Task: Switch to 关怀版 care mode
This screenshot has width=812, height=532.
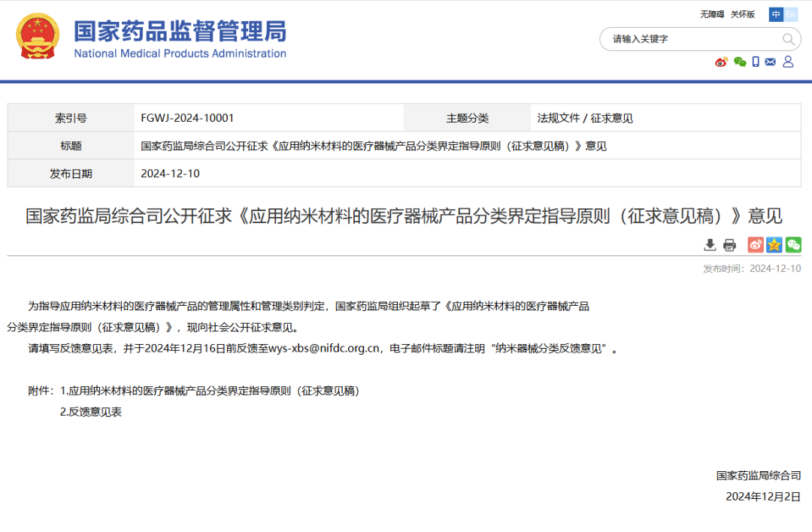Action: pyautogui.click(x=743, y=14)
